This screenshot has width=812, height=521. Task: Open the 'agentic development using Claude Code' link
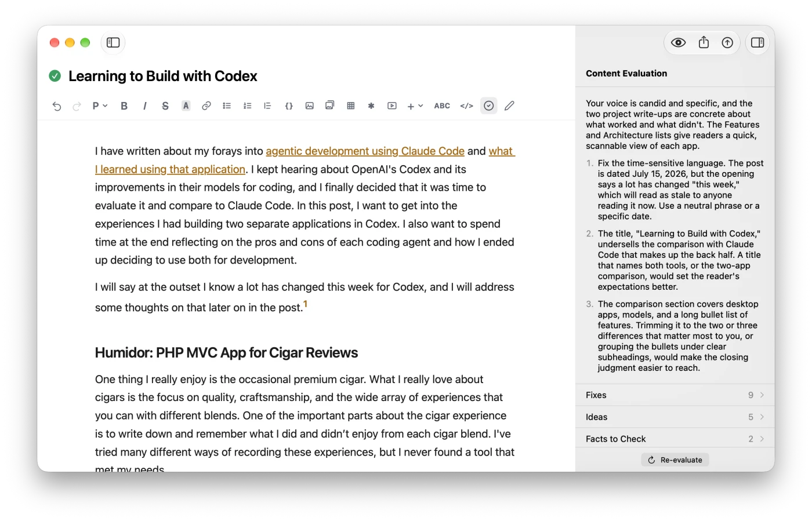(x=365, y=151)
